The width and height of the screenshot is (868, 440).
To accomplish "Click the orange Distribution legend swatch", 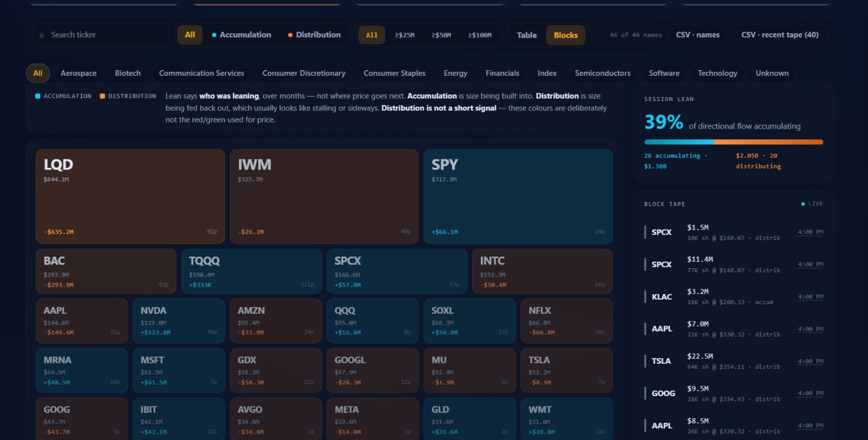I will pos(103,96).
